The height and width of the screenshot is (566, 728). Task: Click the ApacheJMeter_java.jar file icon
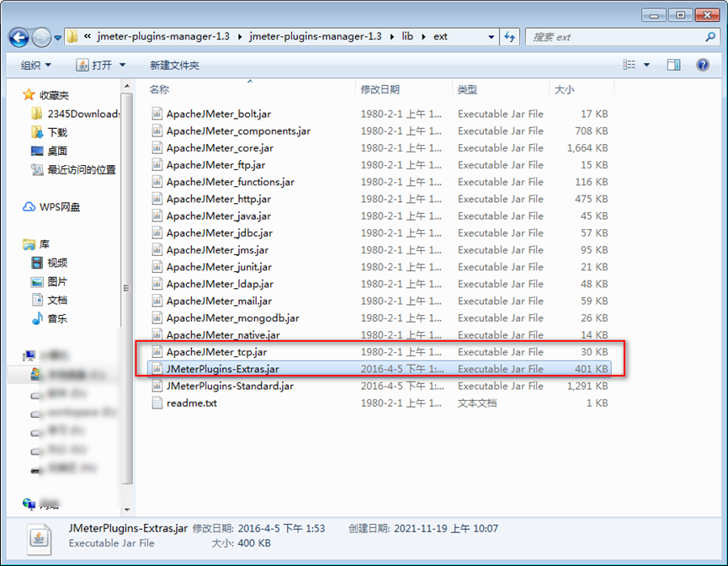157,216
